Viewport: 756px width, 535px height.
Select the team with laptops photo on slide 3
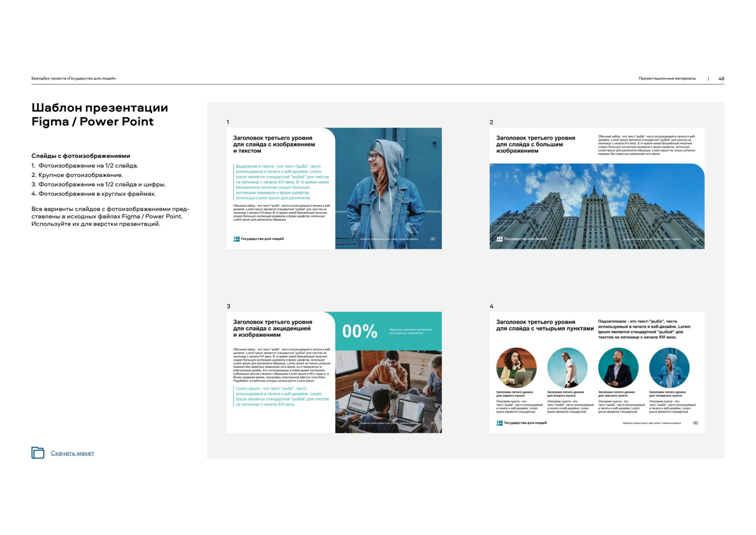(x=388, y=391)
